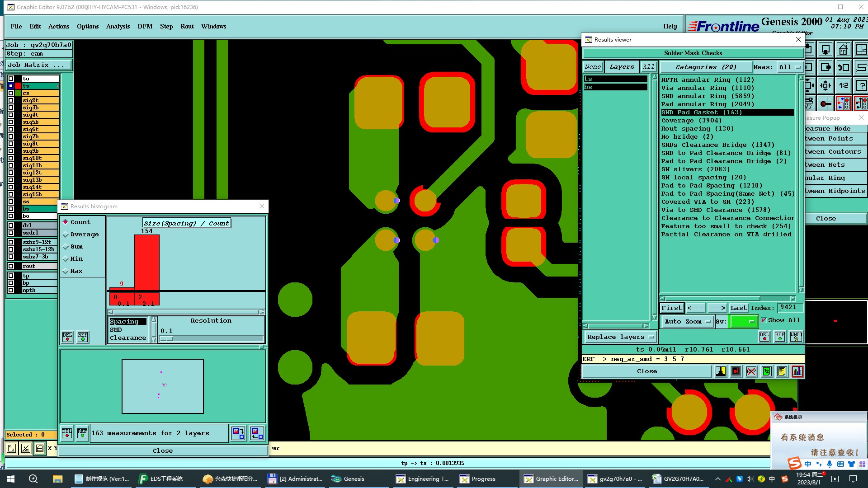Open the Meas All dropdown
Viewport: 868px width, 488px height.
pos(789,67)
